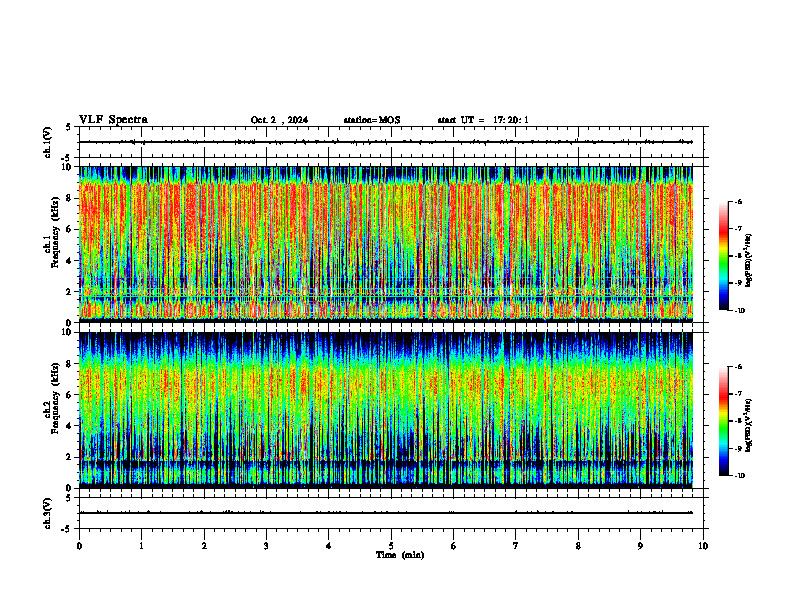Image resolution: width=792 pixels, height=612 pixels.
Task: Click the time axis tick label "0"
Action: [79, 546]
